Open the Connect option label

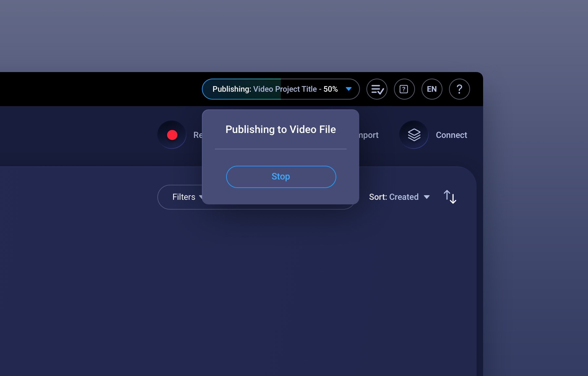point(451,135)
